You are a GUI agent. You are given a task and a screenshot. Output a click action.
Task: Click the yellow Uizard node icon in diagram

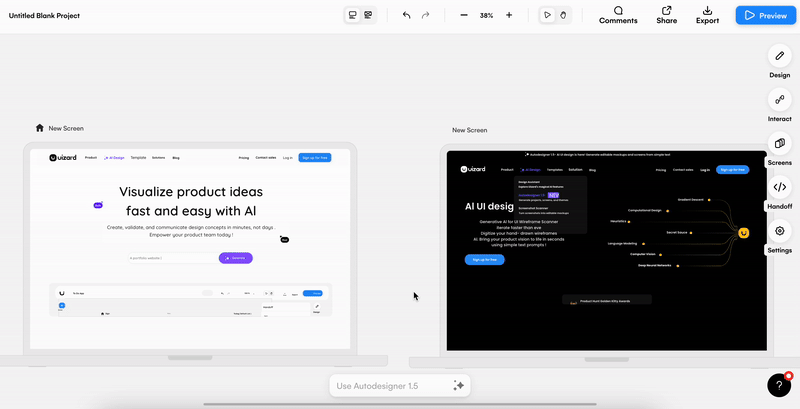(x=744, y=233)
